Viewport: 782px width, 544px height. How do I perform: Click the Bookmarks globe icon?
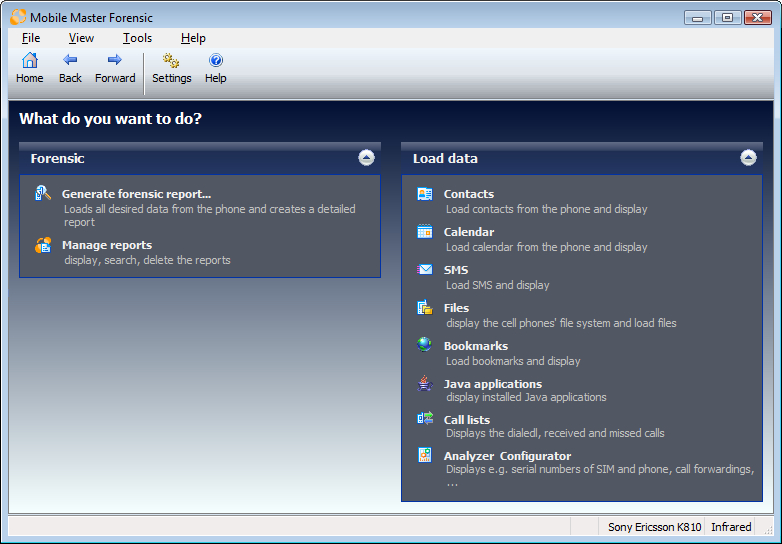425,345
